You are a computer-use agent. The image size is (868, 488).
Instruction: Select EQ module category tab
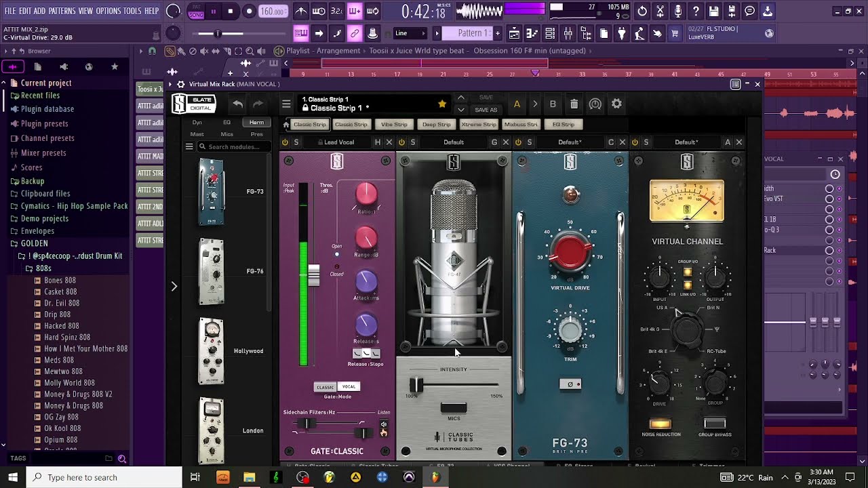click(x=227, y=123)
